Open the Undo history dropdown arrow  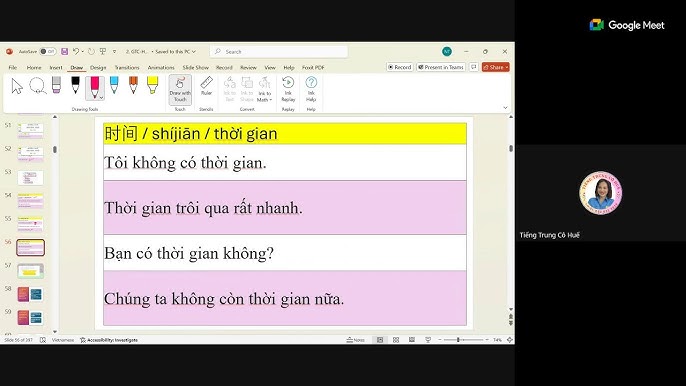click(82, 52)
